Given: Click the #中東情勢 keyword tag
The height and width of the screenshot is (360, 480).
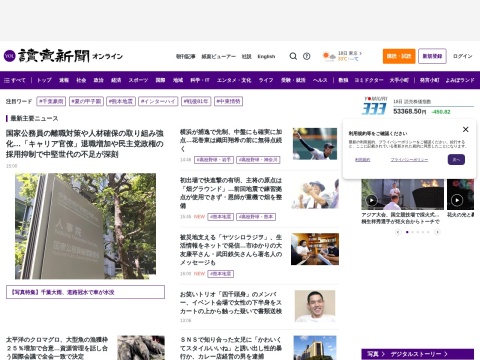Looking at the screenshot, I should [x=228, y=101].
